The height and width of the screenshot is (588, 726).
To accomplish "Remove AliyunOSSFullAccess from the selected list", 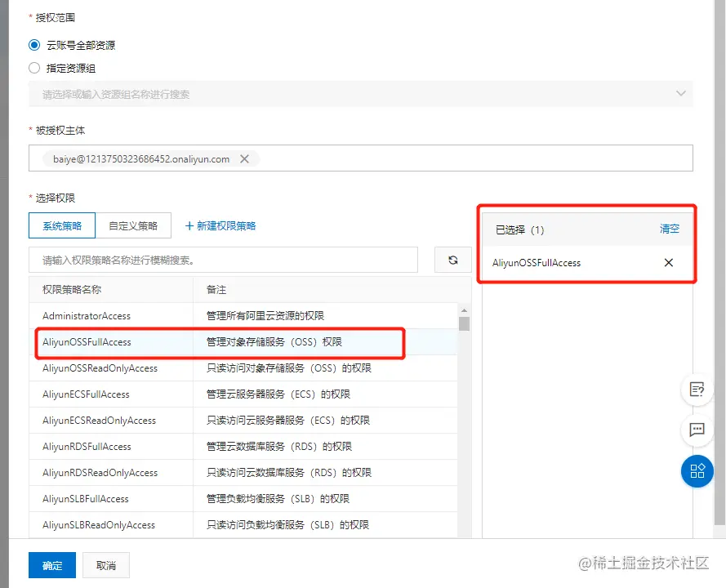I will (669, 262).
